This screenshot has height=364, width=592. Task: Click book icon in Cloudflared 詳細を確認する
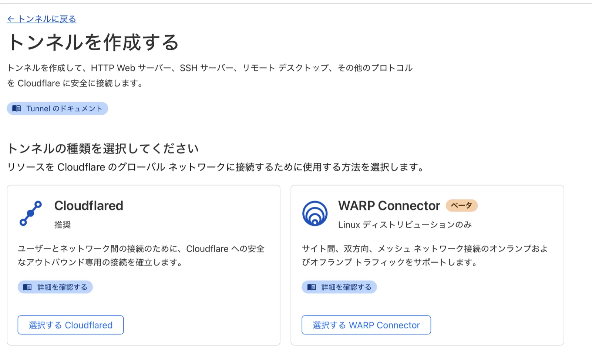[27, 287]
